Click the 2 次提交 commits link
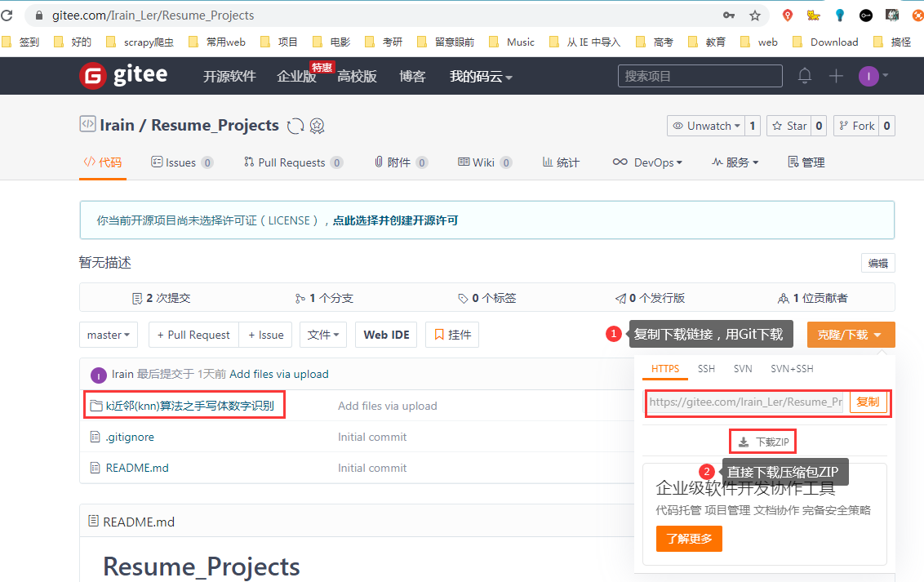 point(162,298)
